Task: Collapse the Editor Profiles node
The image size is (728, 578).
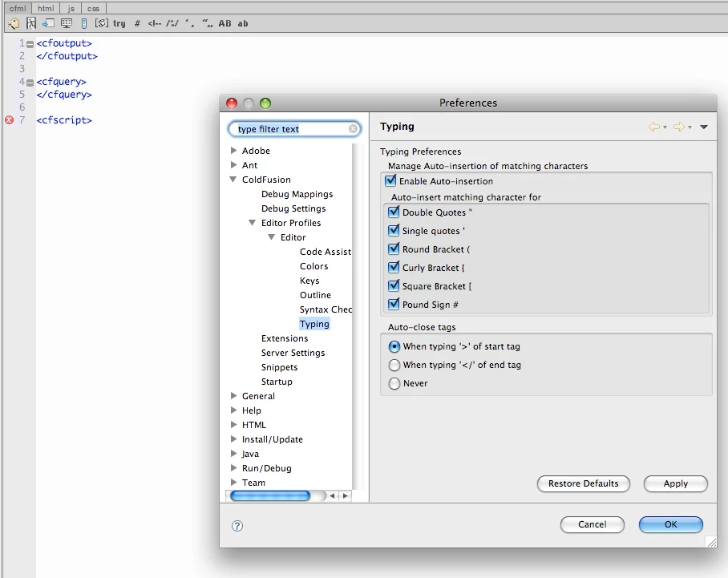Action: (252, 222)
